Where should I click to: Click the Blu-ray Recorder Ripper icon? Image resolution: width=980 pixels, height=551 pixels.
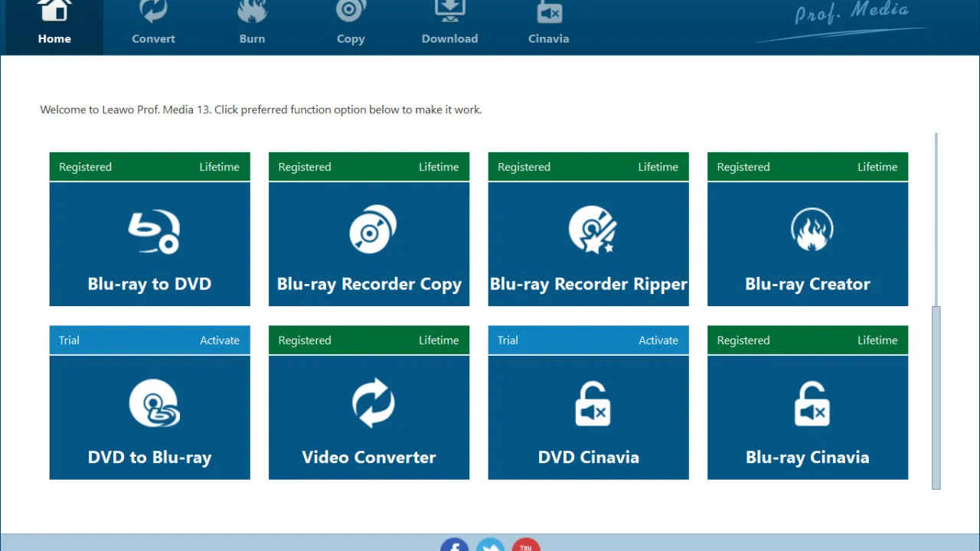593,230
